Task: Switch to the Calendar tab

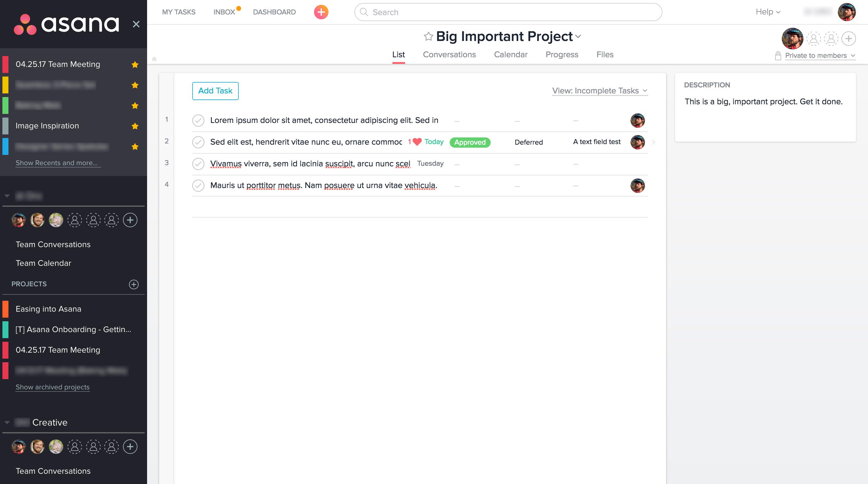Action: tap(510, 55)
